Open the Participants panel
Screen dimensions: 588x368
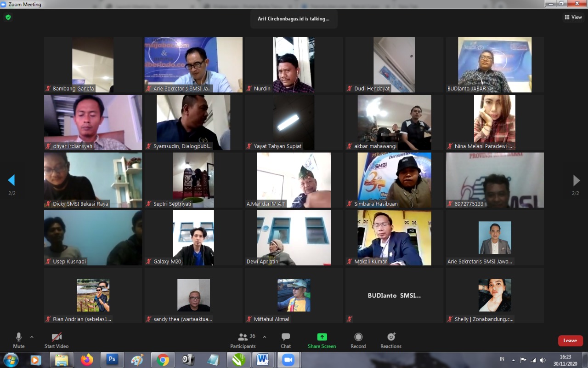tap(243, 340)
